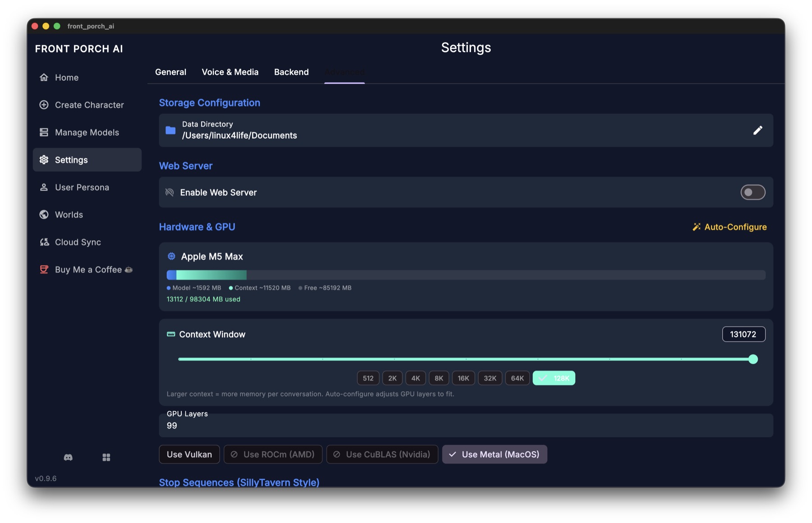812x523 pixels.
Task: Click the v0.9.6 version label
Action: tap(46, 478)
